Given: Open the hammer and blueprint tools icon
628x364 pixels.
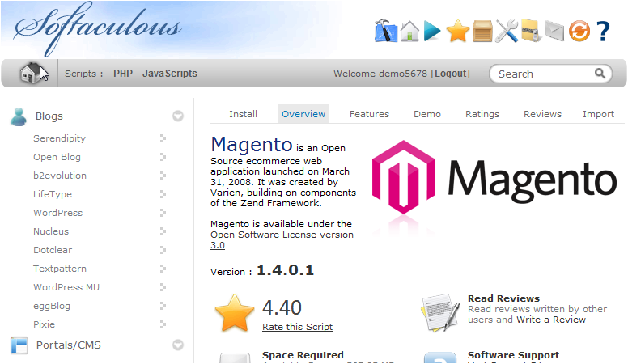Looking at the screenshot, I should click(386, 31).
